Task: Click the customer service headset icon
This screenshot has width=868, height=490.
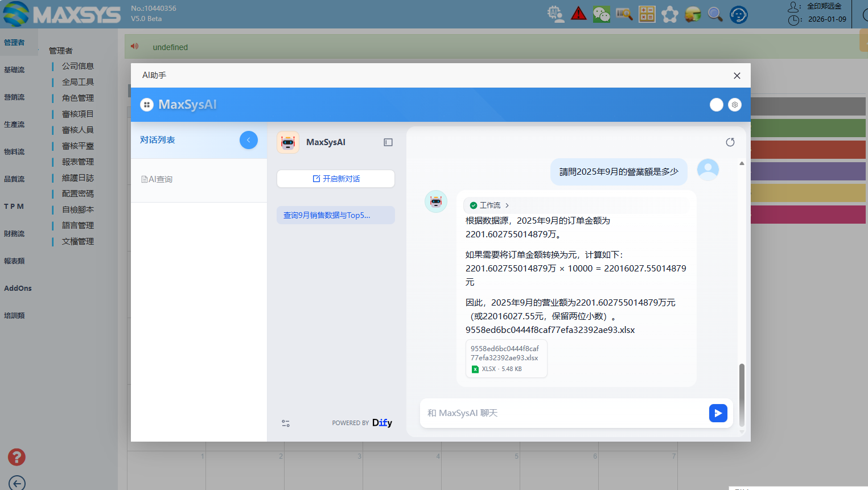Action: coord(739,14)
